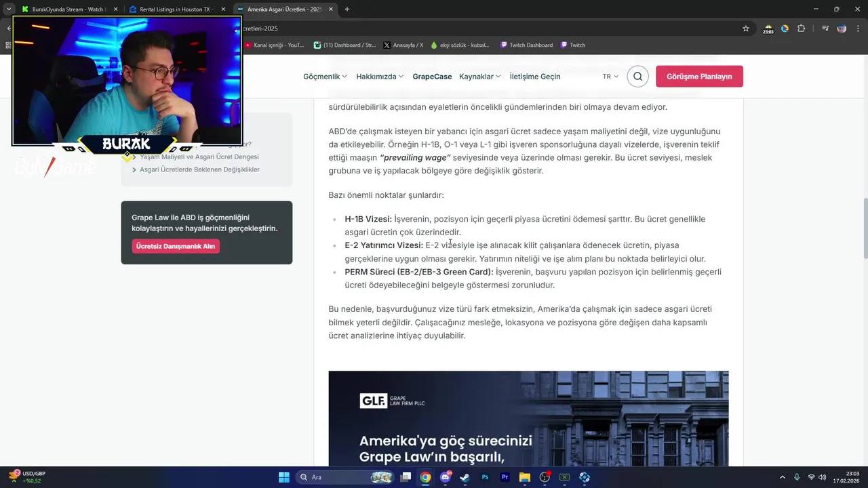Click the "prevailing wage" italic phrase
This screenshot has width=868, height=488.
[x=416, y=157]
